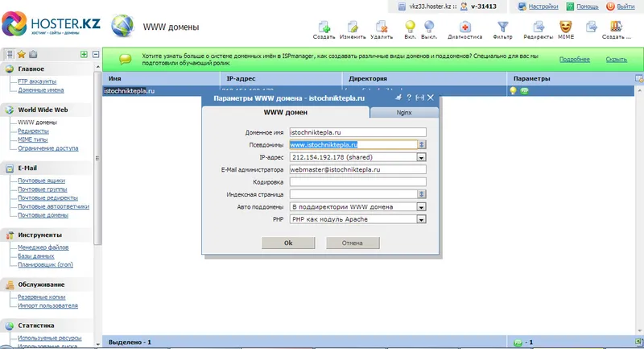Viewport: 644px width, 349px height.
Task: Open the Авто поддомены dropdown
Action: click(421, 207)
